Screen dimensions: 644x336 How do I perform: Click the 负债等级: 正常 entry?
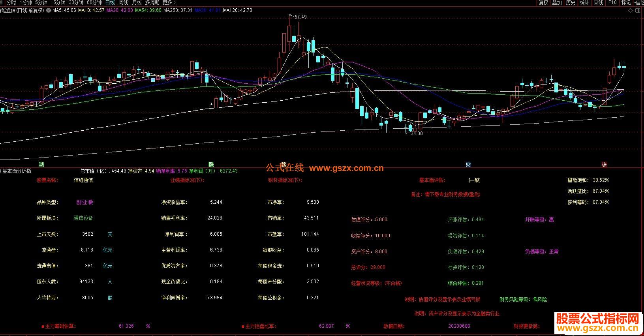pyautogui.click(x=542, y=252)
